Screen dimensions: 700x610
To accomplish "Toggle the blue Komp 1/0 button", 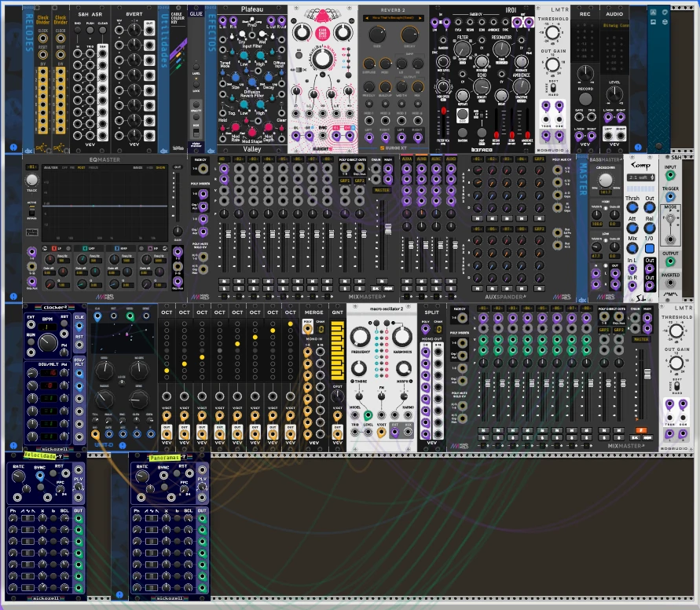I will [x=650, y=248].
